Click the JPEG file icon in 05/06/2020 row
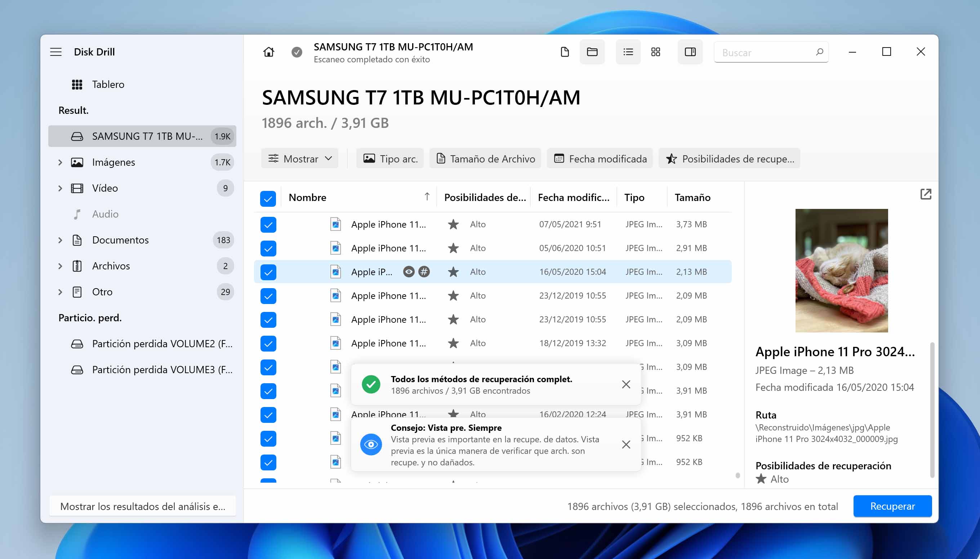Viewport: 980px width, 559px height. 335,248
